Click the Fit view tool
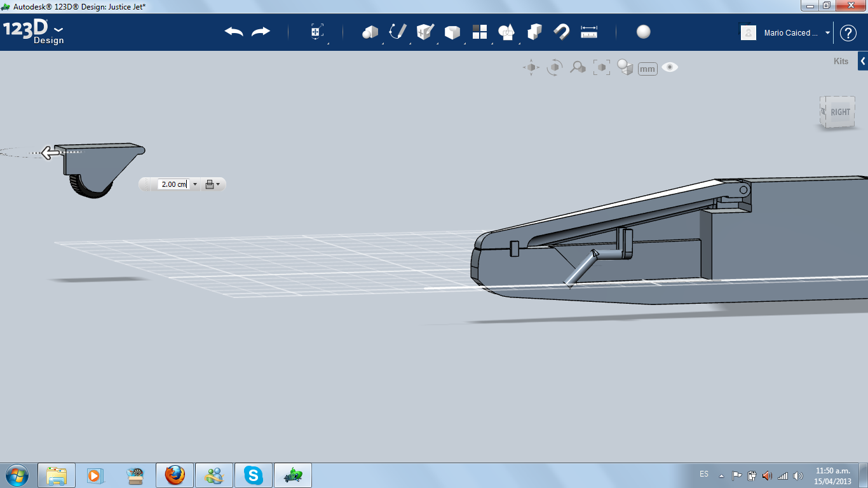Screen dimensions: 868x488 pos(601,67)
